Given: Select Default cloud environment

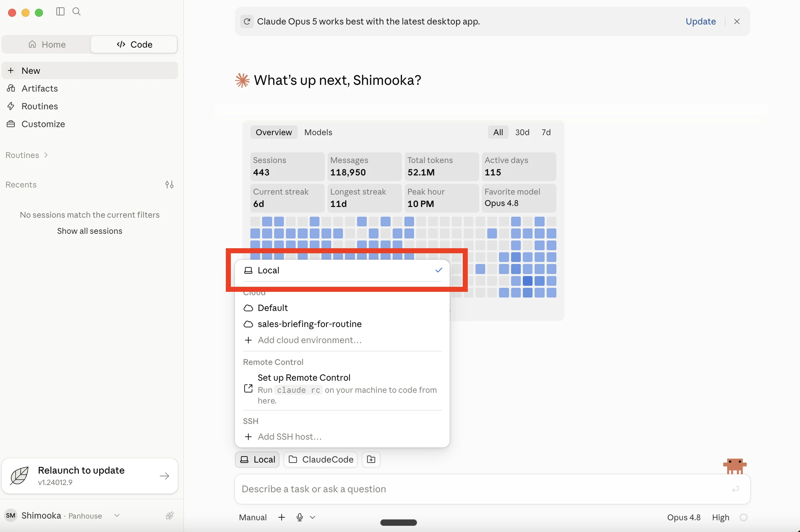Looking at the screenshot, I should coord(342,308).
